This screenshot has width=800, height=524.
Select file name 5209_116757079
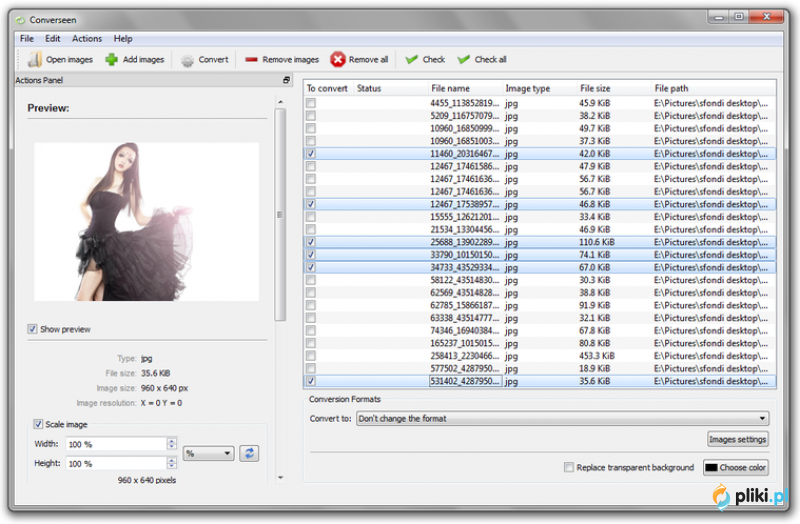point(465,116)
